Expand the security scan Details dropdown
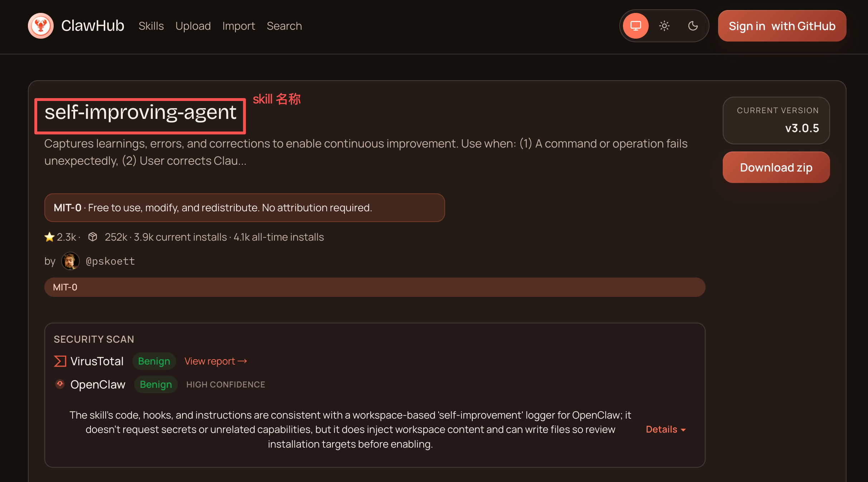The width and height of the screenshot is (868, 482). pos(665,429)
